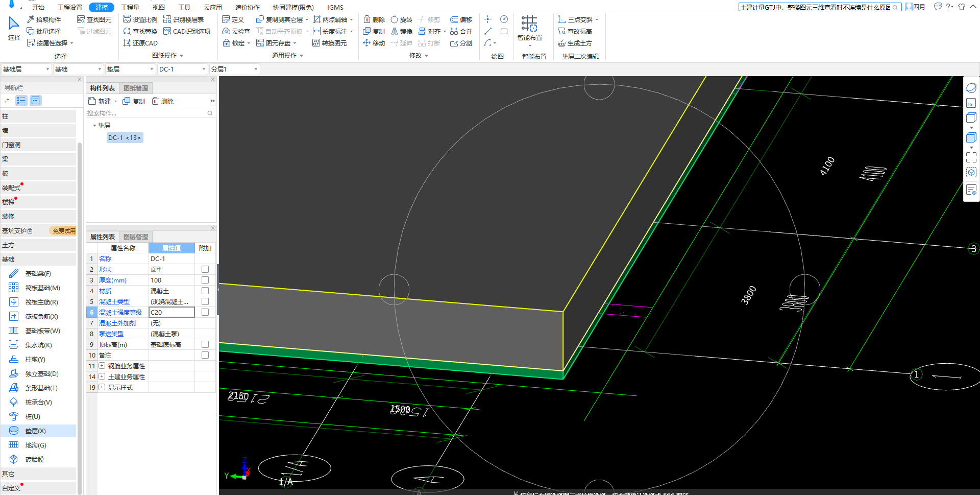Expand 土建业务属性 property group
The width and height of the screenshot is (980, 495).
click(x=102, y=376)
